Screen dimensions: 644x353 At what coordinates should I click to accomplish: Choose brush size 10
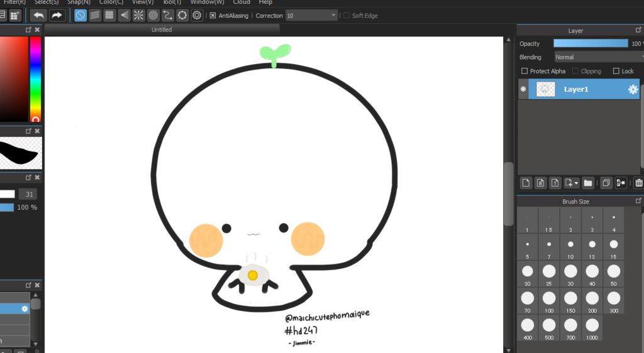pyautogui.click(x=570, y=247)
